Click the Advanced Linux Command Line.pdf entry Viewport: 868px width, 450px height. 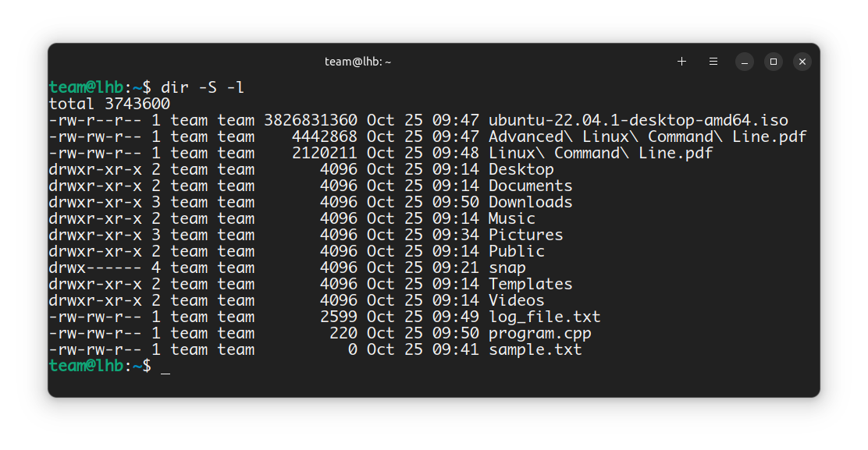647,137
